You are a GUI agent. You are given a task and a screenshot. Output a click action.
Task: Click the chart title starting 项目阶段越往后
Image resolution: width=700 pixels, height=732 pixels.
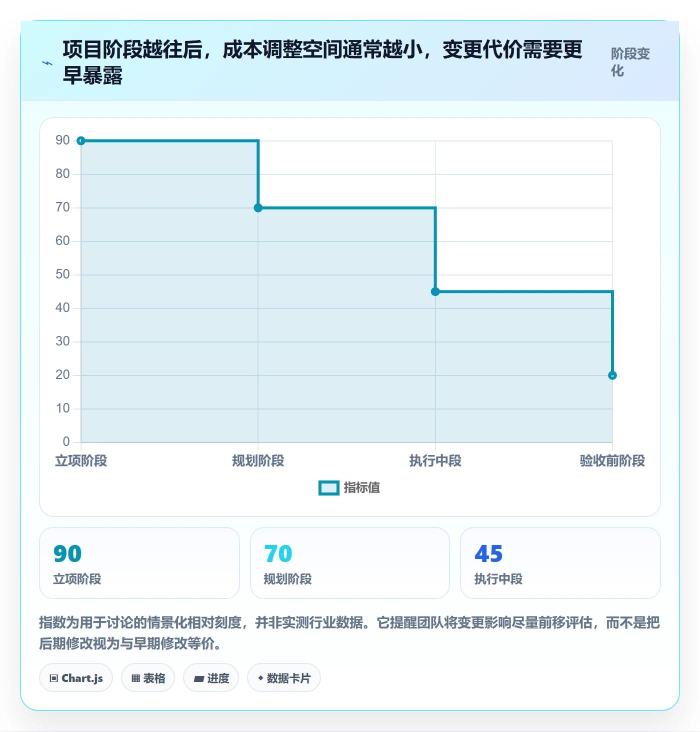click(322, 62)
